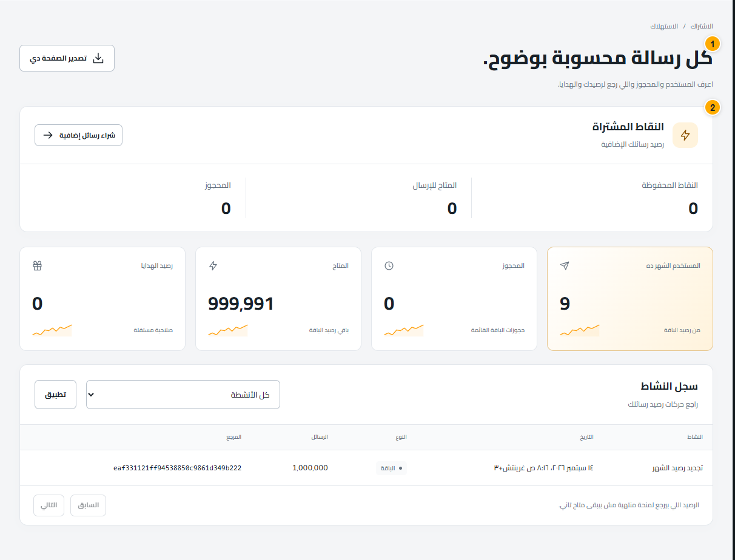Click the ١٤ سبتمبر ٢٠٢٦ date cell
Viewport: 735px width, 560px height.
click(x=544, y=468)
